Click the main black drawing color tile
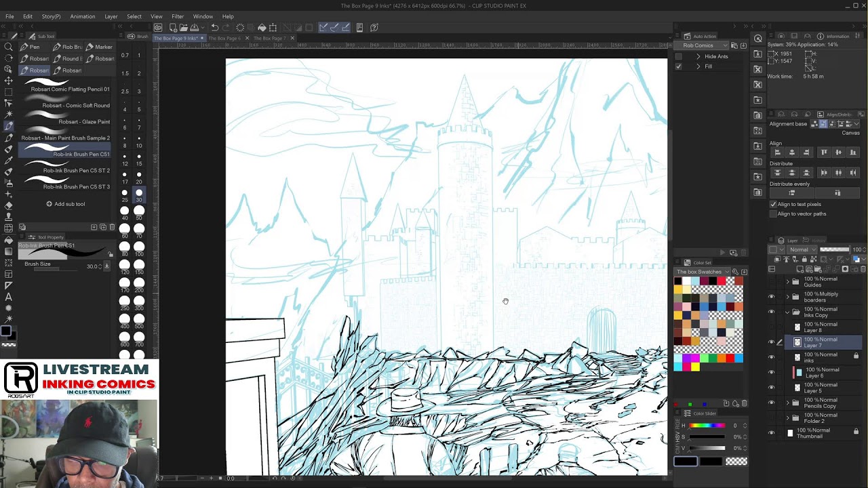This screenshot has height=488, width=868. (685, 462)
